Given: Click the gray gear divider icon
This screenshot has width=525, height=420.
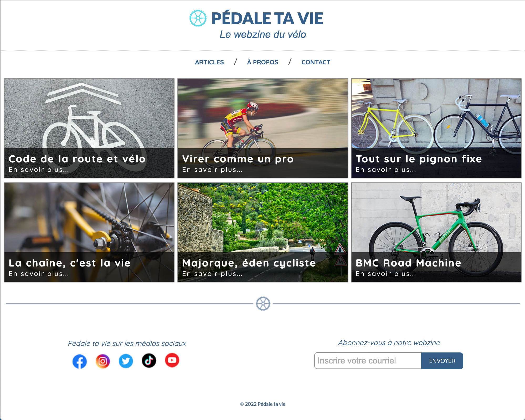Looking at the screenshot, I should tap(263, 304).
